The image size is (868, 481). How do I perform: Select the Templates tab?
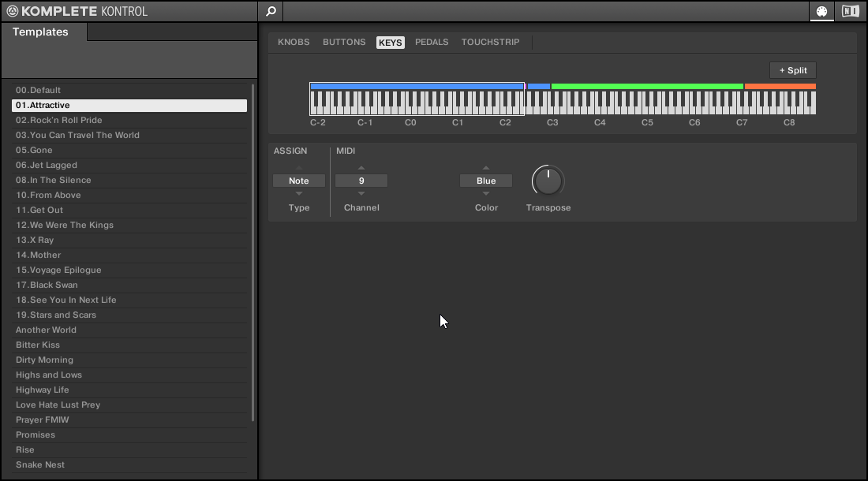[x=43, y=32]
